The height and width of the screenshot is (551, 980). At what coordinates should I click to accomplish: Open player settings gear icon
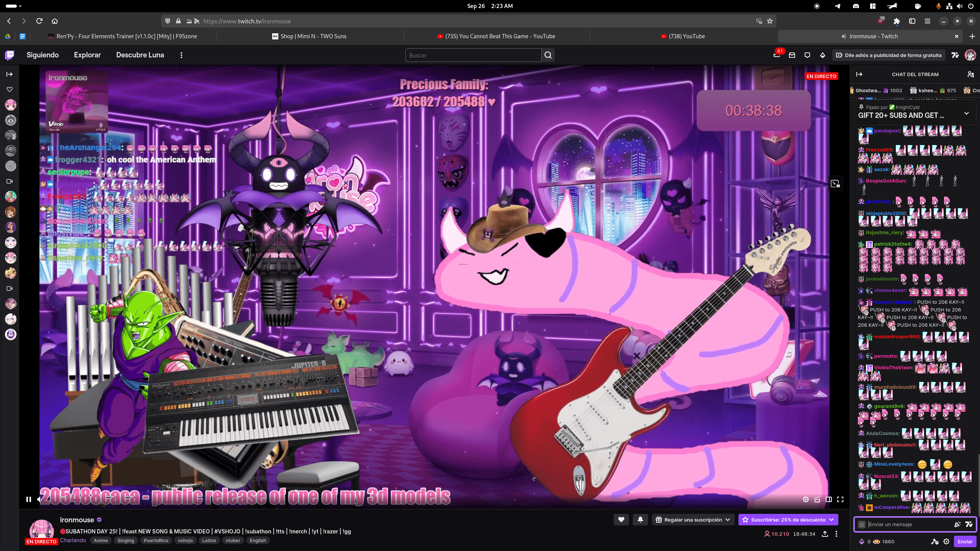(x=806, y=499)
